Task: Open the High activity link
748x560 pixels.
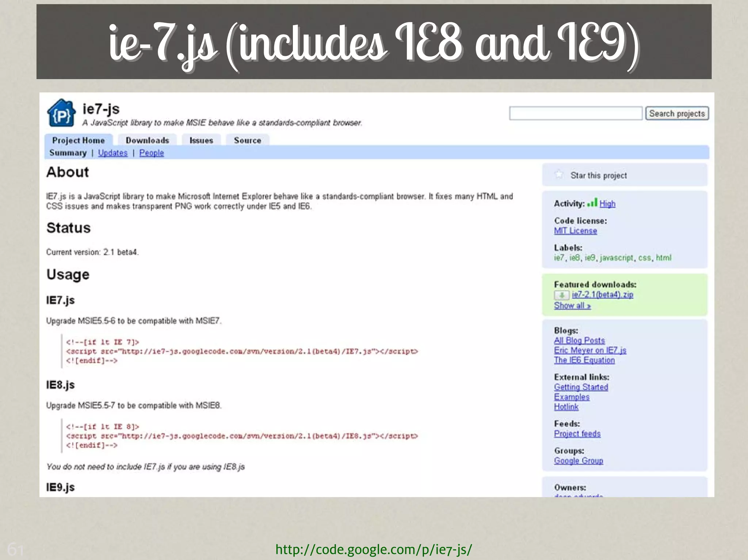Action: pyautogui.click(x=607, y=204)
